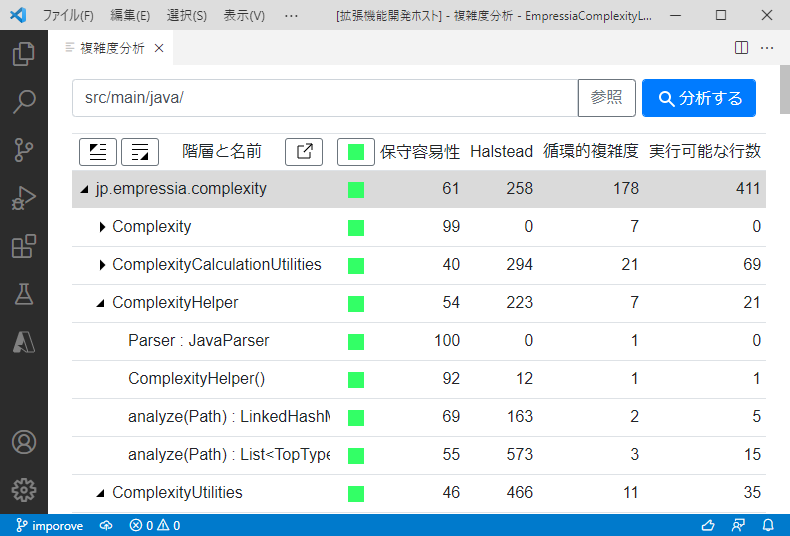Toggle the green color filter button in header

tap(356, 152)
